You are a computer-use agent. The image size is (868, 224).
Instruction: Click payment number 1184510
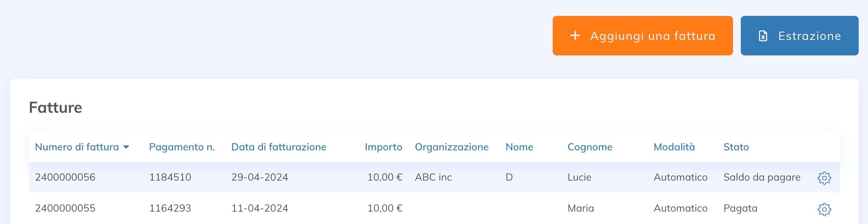(170, 177)
